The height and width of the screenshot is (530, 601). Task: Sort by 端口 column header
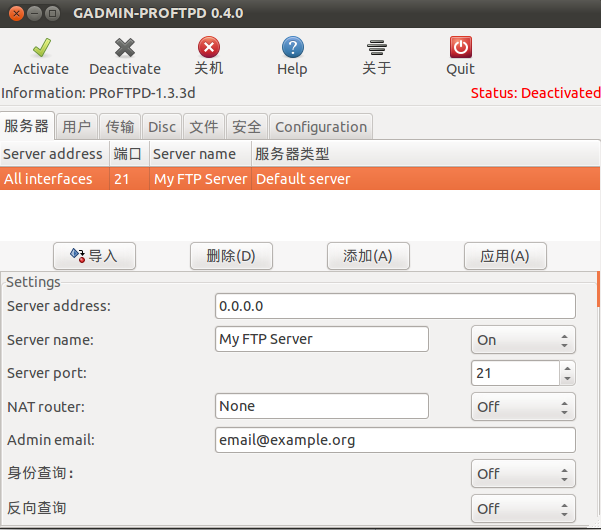129,154
